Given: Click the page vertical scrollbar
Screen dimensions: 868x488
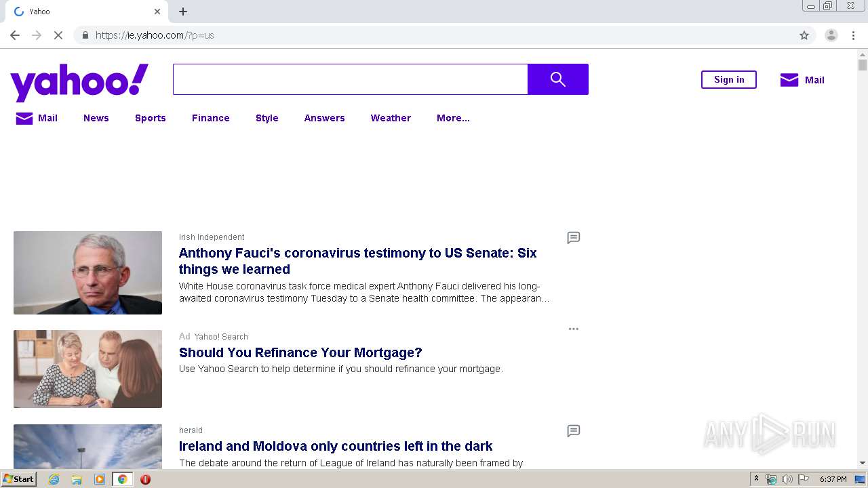Looking at the screenshot, I should pos(863,65).
